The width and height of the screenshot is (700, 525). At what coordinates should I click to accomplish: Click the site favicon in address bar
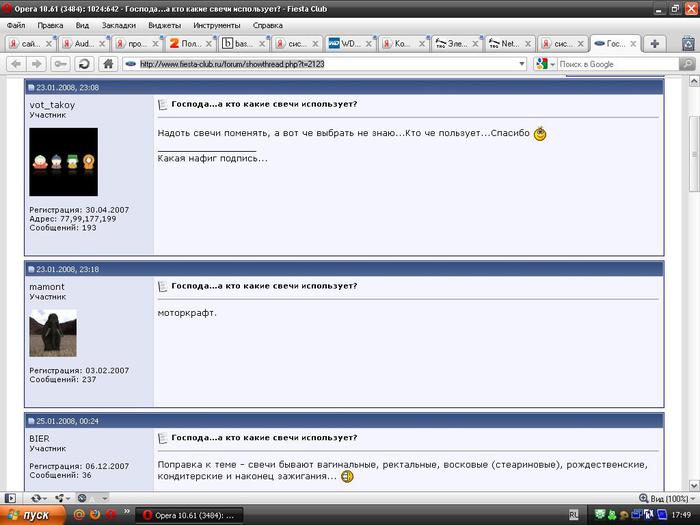[130, 64]
